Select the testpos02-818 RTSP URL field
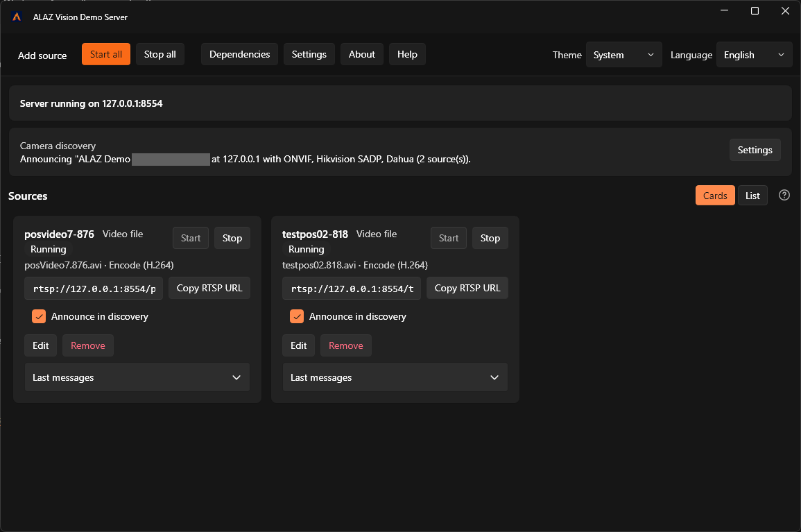The width and height of the screenshot is (801, 532). [x=352, y=289]
